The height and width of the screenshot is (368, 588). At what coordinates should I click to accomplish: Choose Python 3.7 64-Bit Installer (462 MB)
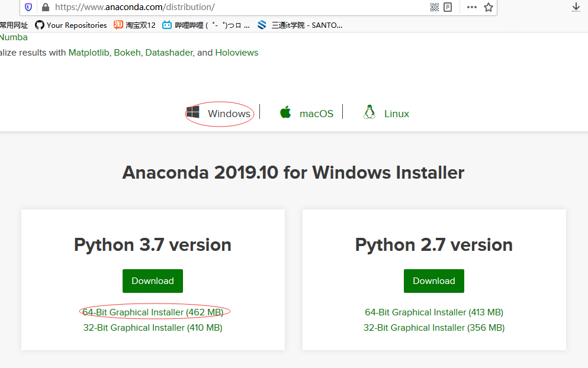click(153, 312)
